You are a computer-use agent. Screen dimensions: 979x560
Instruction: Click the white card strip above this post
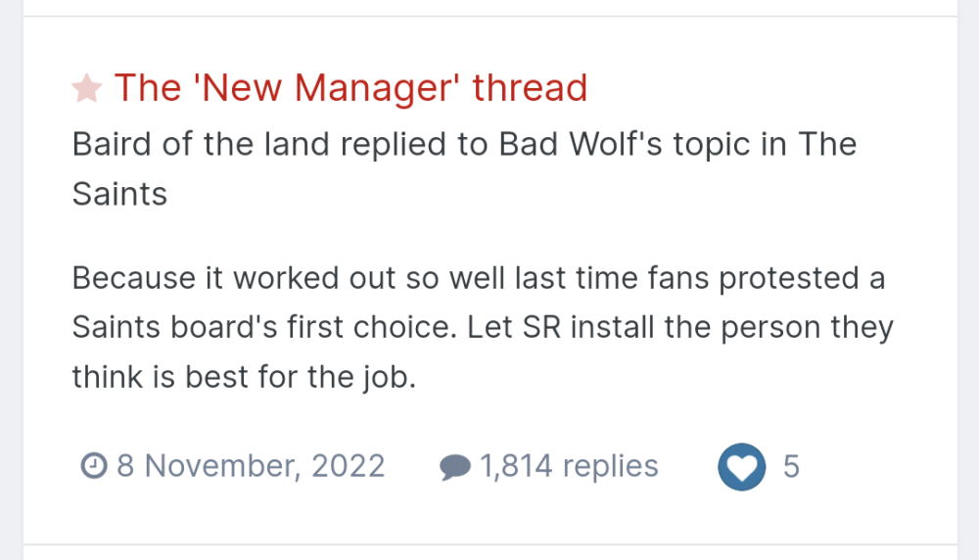(489, 7)
